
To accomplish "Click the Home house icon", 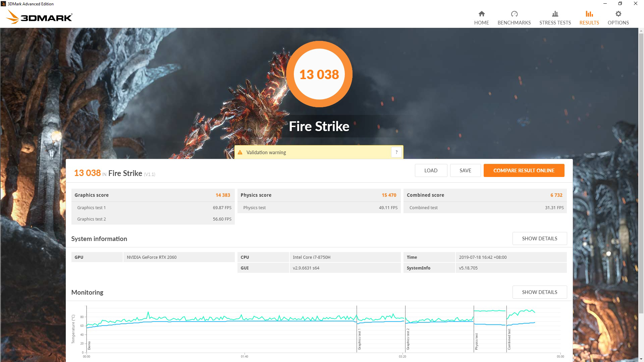I will [481, 14].
